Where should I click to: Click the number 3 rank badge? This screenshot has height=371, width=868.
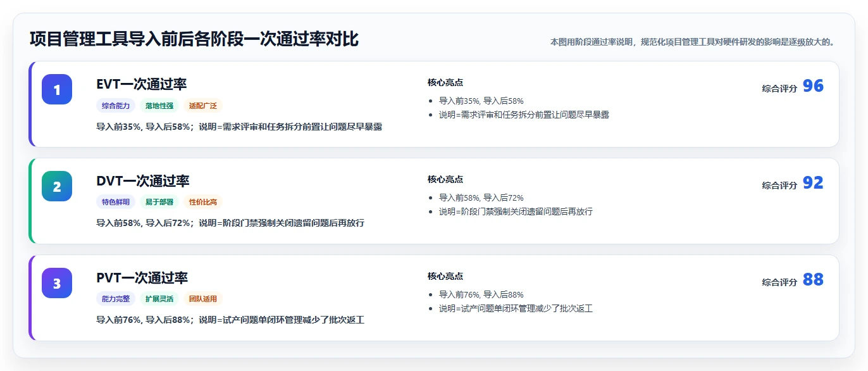click(57, 283)
